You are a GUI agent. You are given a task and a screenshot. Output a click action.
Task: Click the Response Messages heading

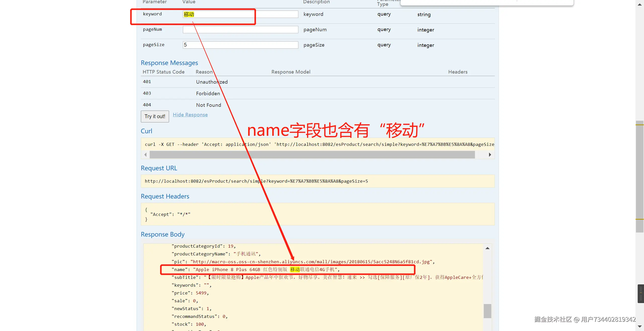pyautogui.click(x=169, y=63)
